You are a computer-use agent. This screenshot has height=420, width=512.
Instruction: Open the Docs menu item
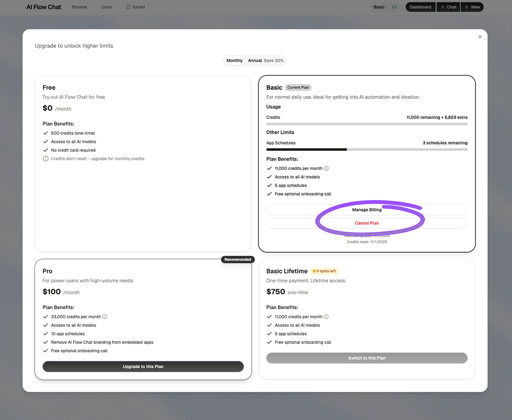click(x=107, y=7)
